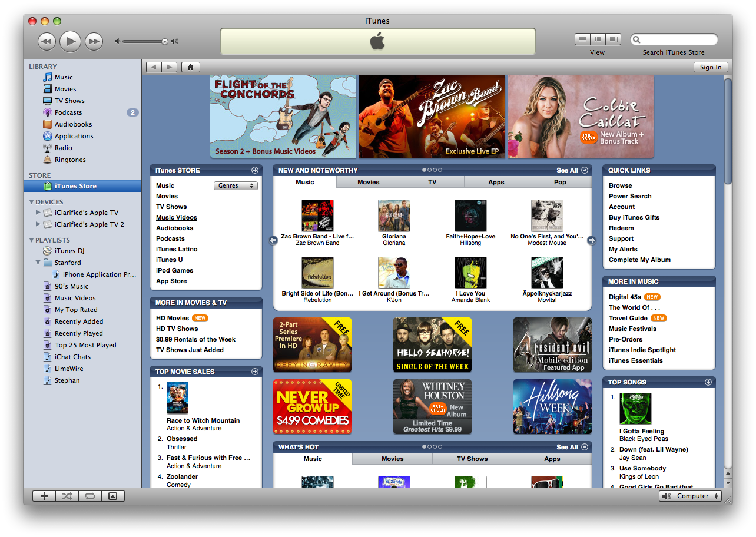This screenshot has height=537, width=756.
Task: Switch to Movies tab in New and Noteworthy
Action: 369,182
